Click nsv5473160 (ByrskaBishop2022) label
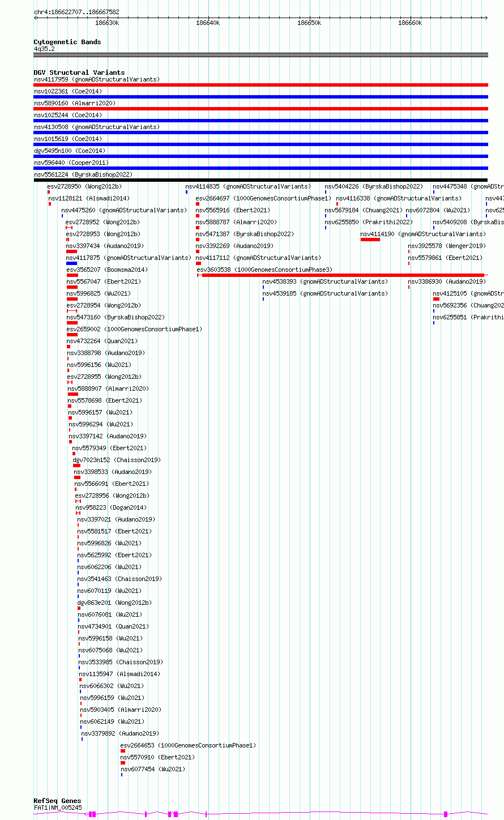 coord(116,317)
